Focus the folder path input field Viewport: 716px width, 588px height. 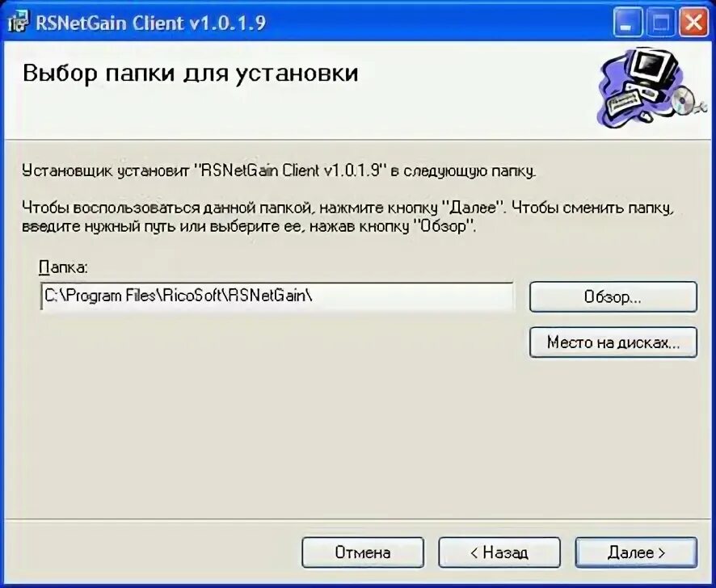[276, 296]
